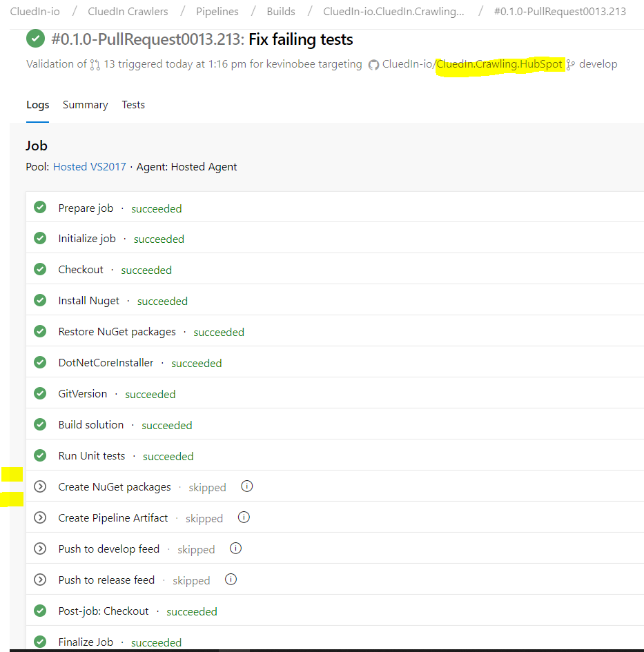Select the Push to develop feed step label
644x652 pixels.
point(108,549)
